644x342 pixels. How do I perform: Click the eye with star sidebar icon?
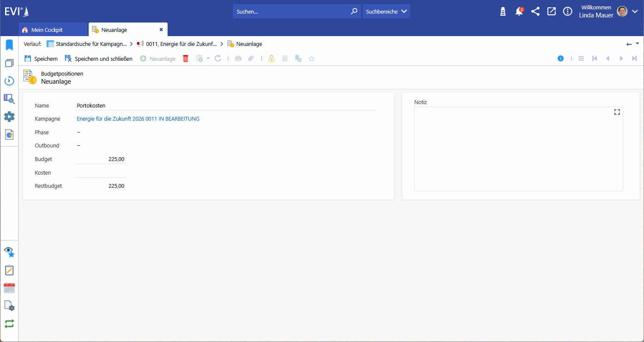pyautogui.click(x=9, y=252)
